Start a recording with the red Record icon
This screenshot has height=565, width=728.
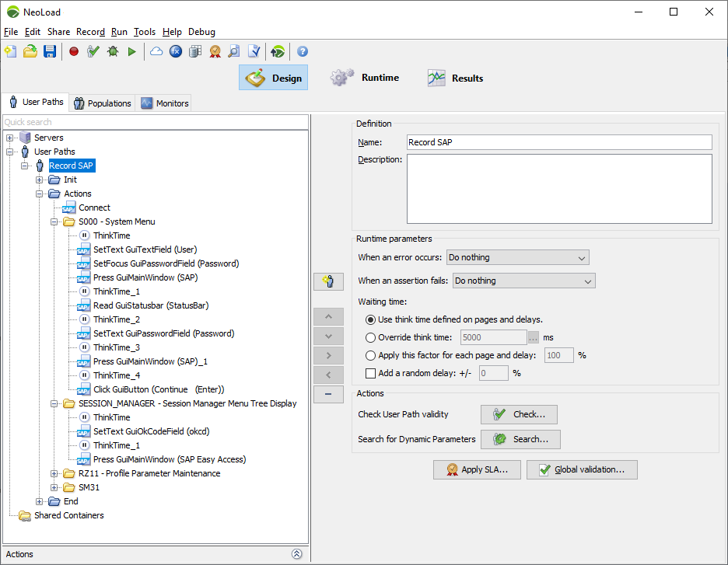[x=74, y=51]
